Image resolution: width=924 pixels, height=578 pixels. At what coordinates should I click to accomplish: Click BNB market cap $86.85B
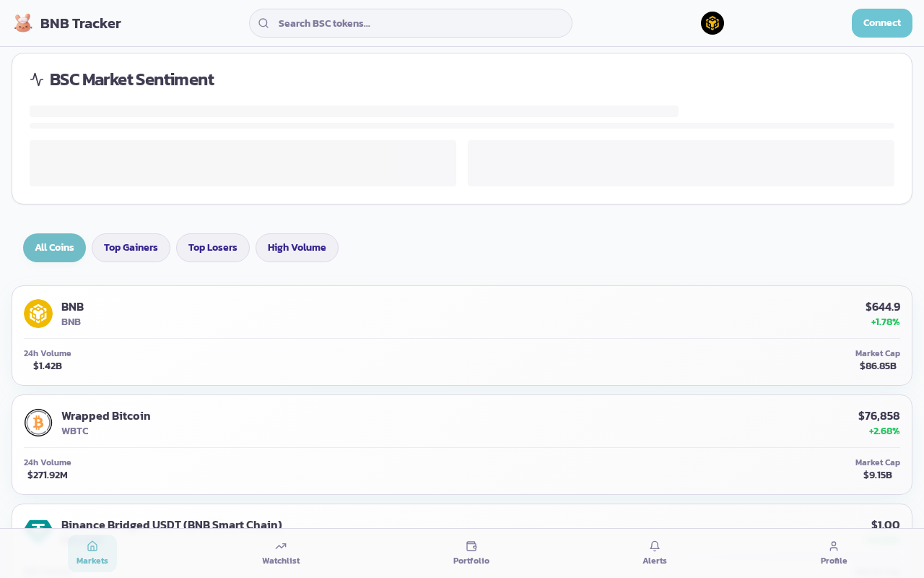click(878, 366)
